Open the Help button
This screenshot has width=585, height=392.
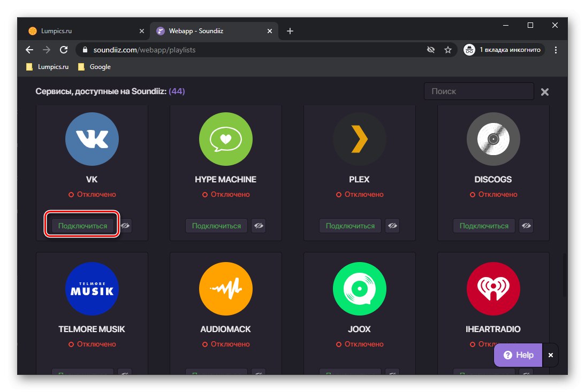tap(518, 355)
